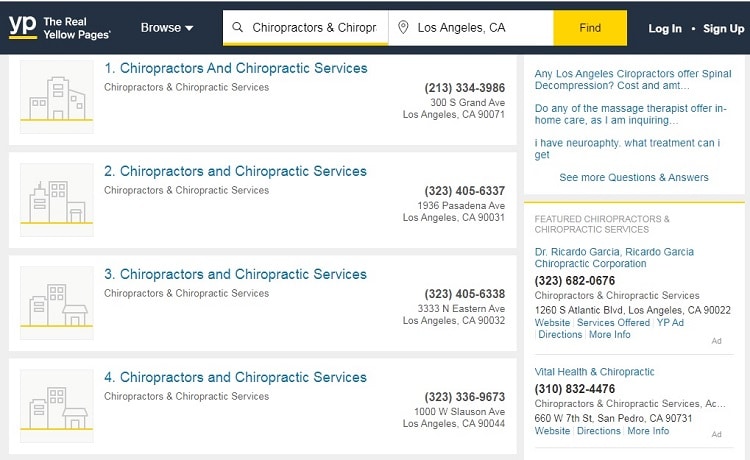Image resolution: width=750 pixels, height=460 pixels.
Task: Open result 3 Chiropractors and Chiropractic Services
Action: tap(235, 274)
